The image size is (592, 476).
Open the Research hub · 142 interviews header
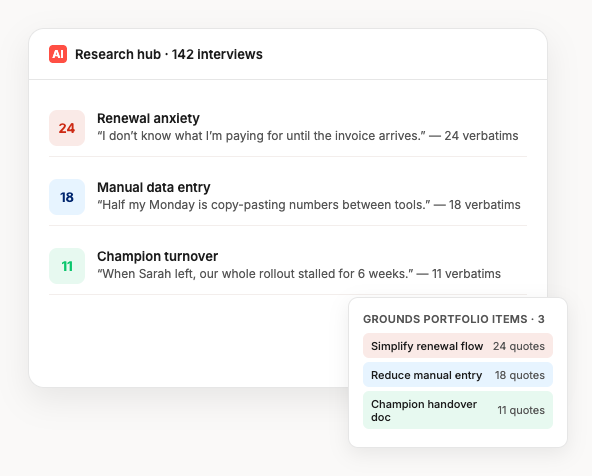pyautogui.click(x=169, y=54)
